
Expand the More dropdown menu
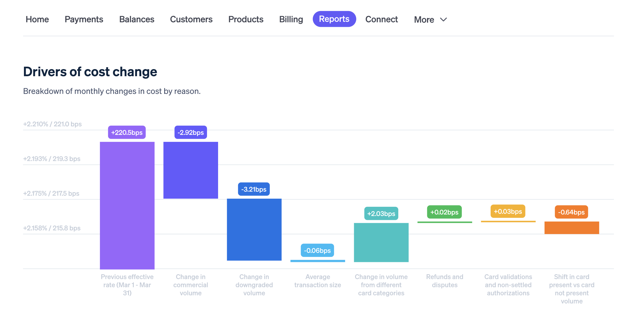tap(430, 19)
